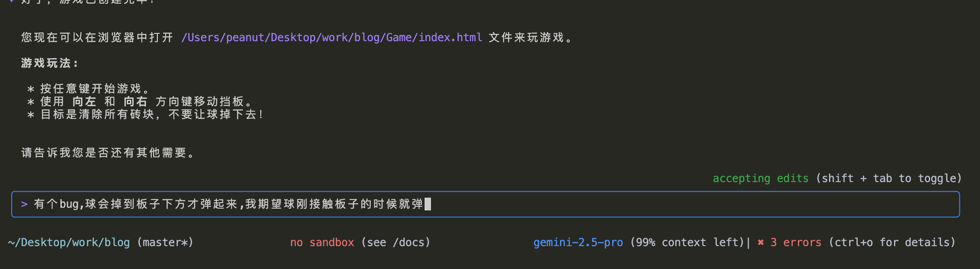Open the /Users/peanut/Desktop/work/blog/Game/index.html path
This screenshot has height=269, width=980.
tap(332, 38)
